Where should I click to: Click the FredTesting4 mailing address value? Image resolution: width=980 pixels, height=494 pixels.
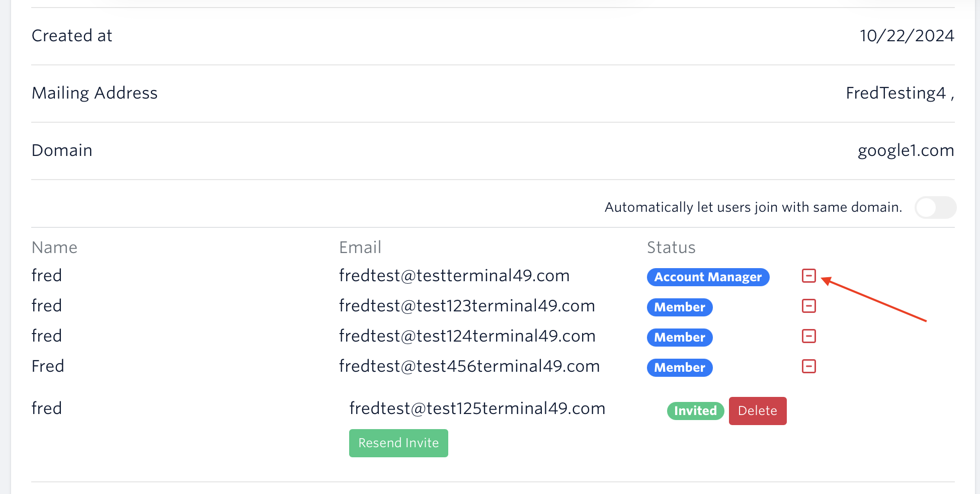899,93
